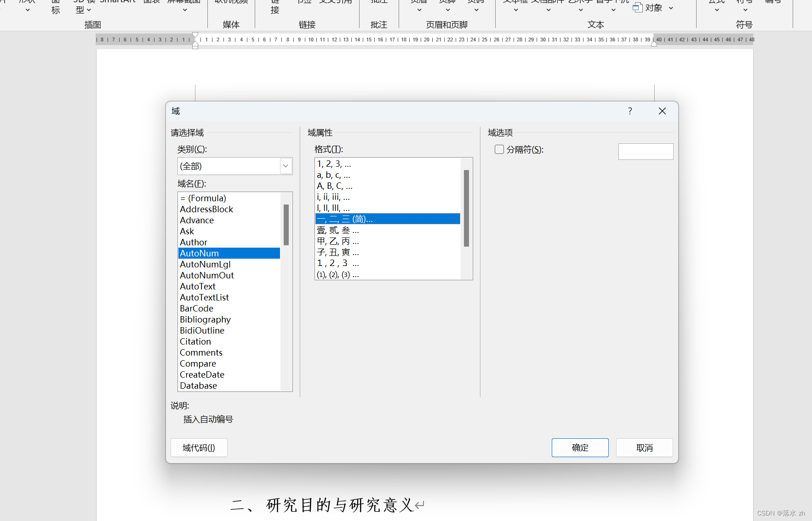Click the 确定 button
Viewport: 812px width, 521px height.
580,447
